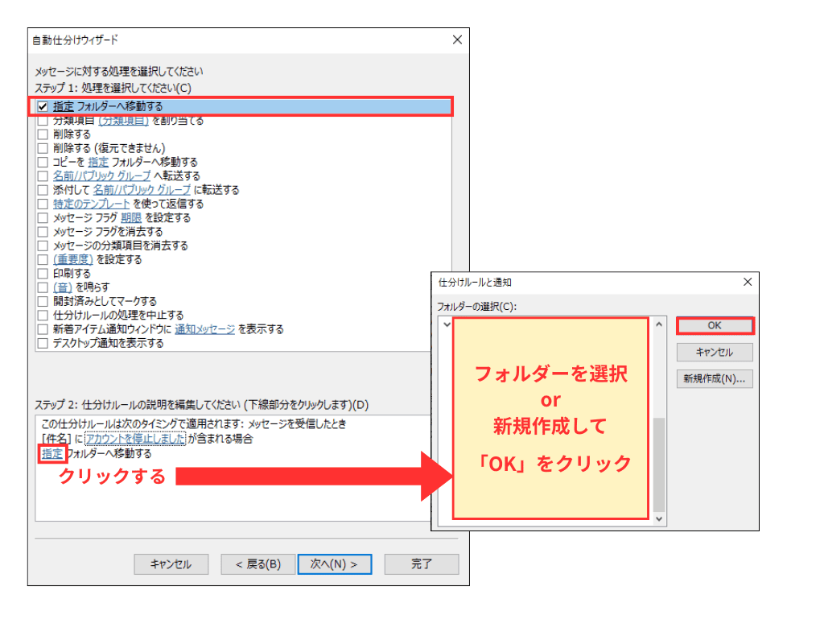The image size is (824, 644).
Task: Click the 新規作成(N) button
Action: (x=715, y=378)
